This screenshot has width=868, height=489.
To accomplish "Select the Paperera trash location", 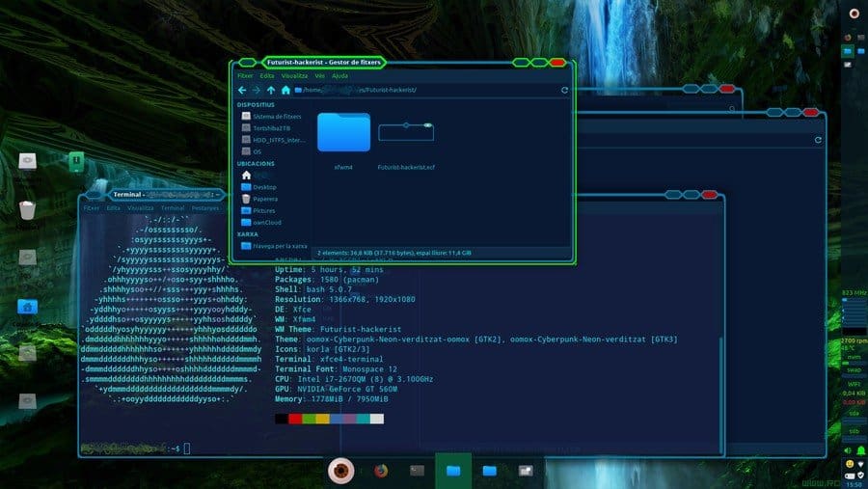I will point(265,199).
